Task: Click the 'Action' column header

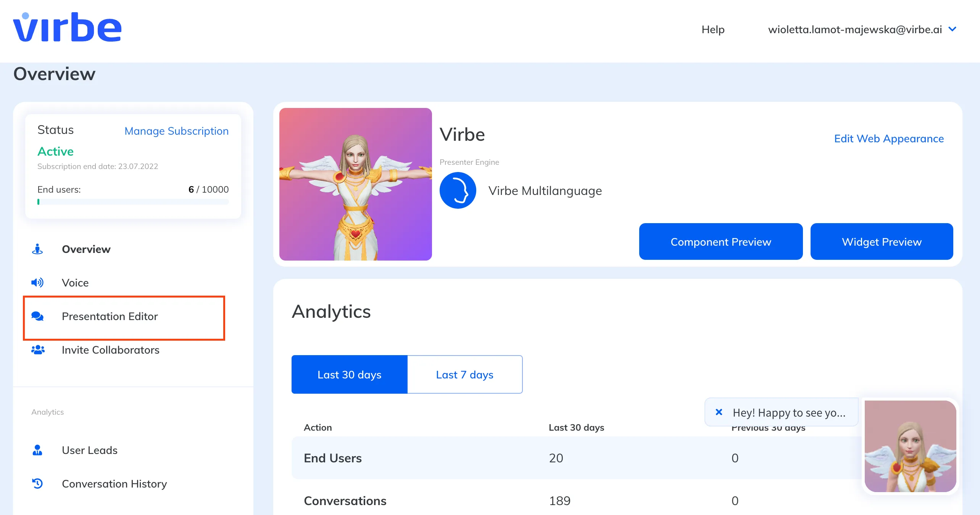Action: (318, 427)
